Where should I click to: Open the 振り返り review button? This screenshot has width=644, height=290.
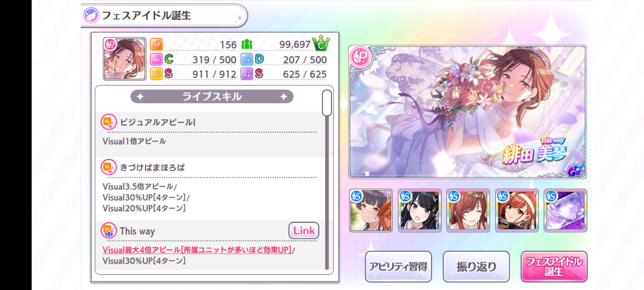[x=476, y=266]
